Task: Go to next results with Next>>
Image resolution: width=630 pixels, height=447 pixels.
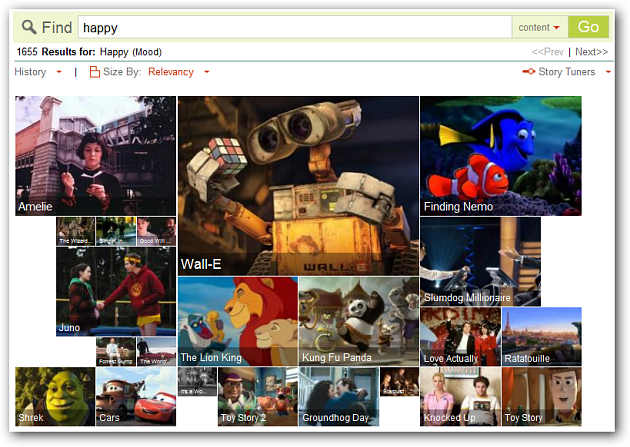Action: [x=591, y=52]
